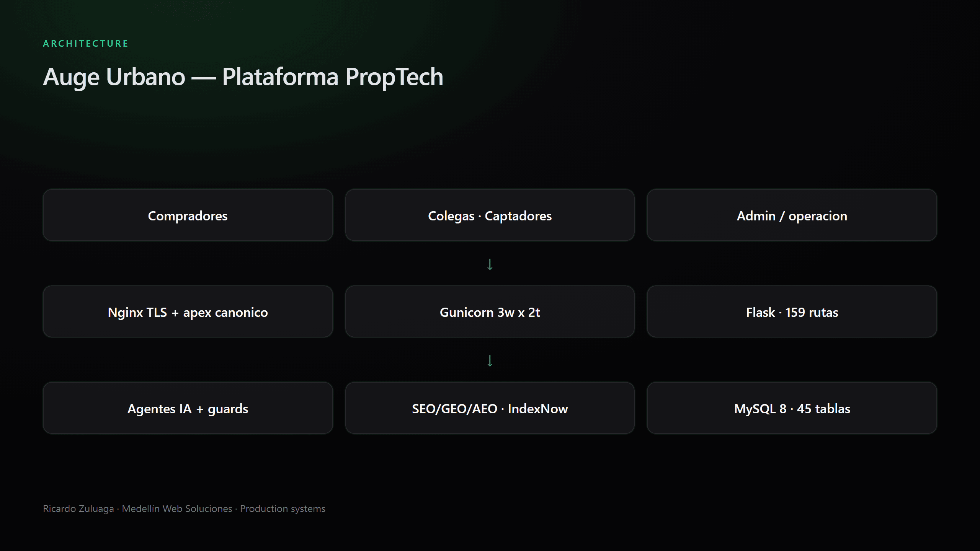
Task: Click the ARCHITECTURE heading label
Action: pyautogui.click(x=86, y=44)
